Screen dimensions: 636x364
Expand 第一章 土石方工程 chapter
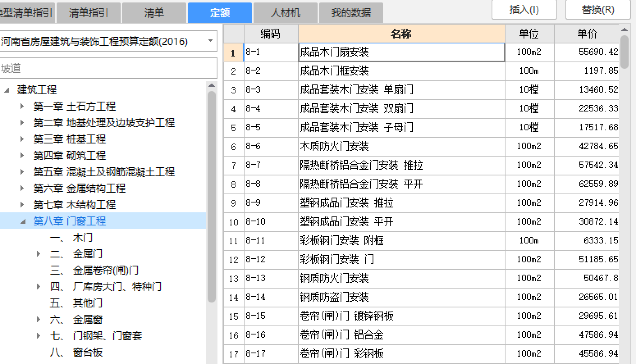click(23, 106)
